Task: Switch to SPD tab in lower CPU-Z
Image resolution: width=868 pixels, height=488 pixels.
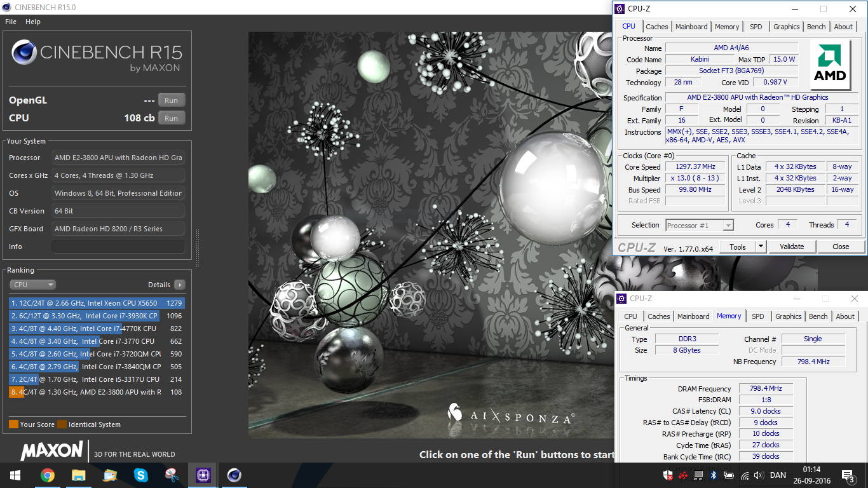Action: pyautogui.click(x=758, y=316)
